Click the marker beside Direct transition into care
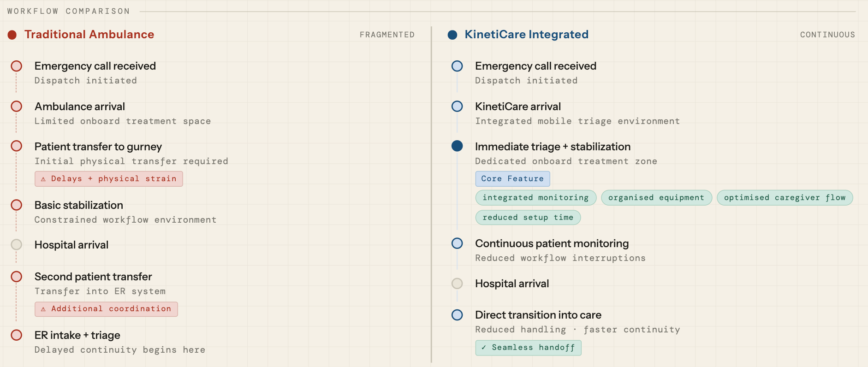 pyautogui.click(x=457, y=315)
